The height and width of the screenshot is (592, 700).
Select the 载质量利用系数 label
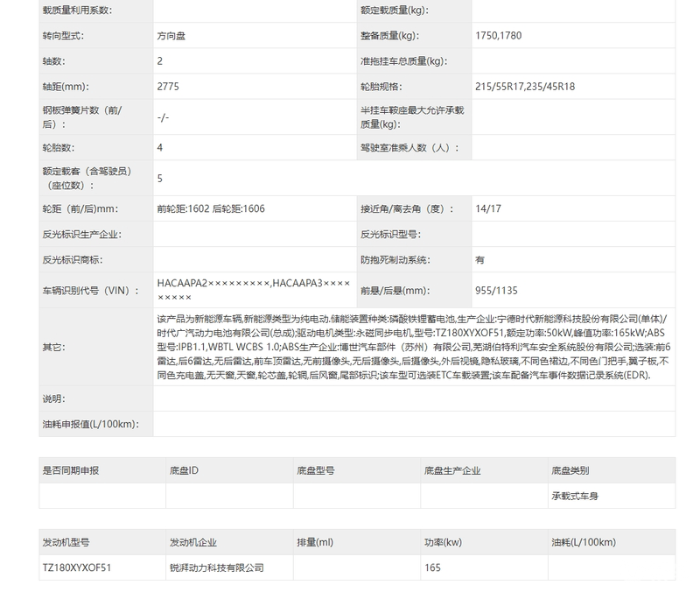pos(77,11)
